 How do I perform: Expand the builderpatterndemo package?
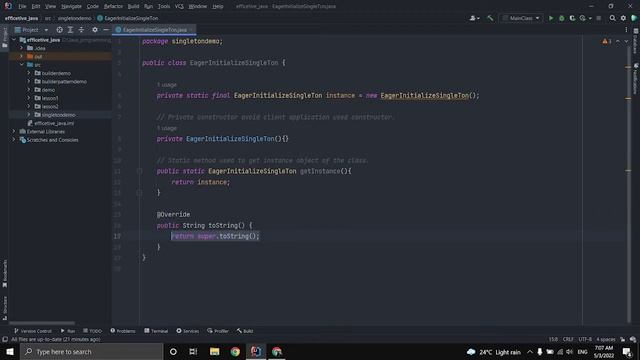(x=29, y=81)
